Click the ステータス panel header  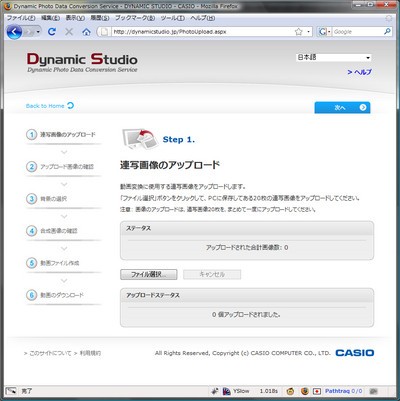pyautogui.click(x=247, y=228)
